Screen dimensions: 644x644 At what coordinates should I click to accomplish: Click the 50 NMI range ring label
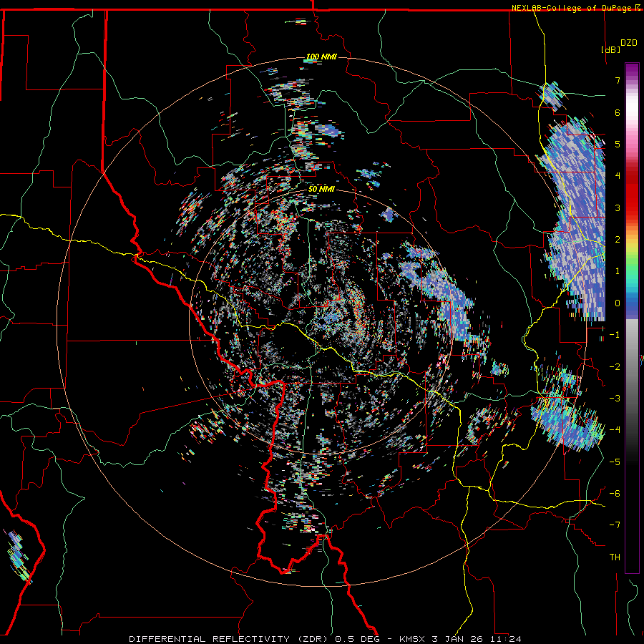(321, 190)
